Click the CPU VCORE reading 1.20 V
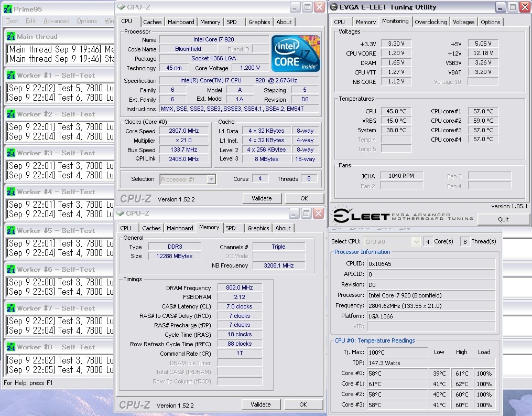The height and width of the screenshot is (416, 532). (x=396, y=53)
